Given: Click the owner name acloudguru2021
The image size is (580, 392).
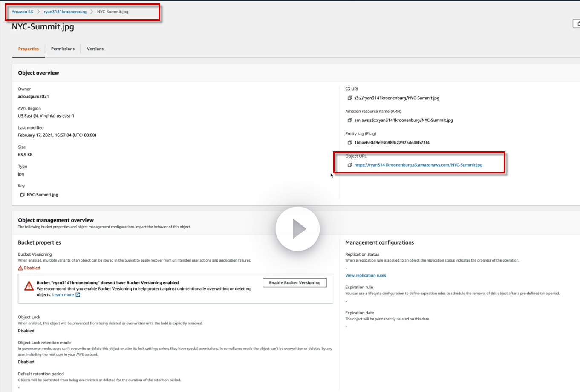Looking at the screenshot, I should click(x=33, y=97).
